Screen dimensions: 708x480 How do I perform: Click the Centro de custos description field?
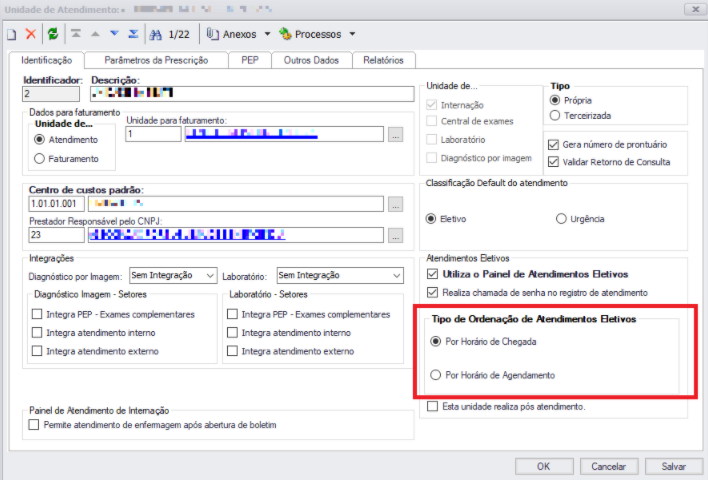[x=236, y=204]
